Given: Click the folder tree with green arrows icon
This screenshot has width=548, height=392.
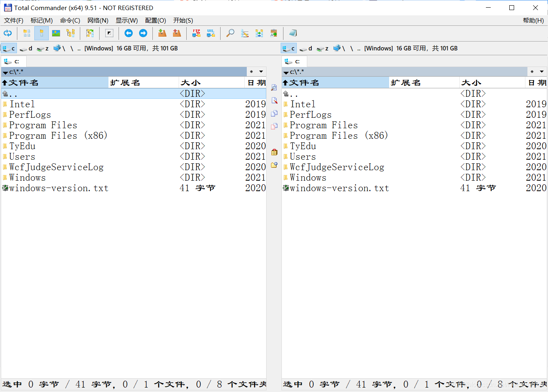Looking at the screenshot, I should tap(90, 33).
